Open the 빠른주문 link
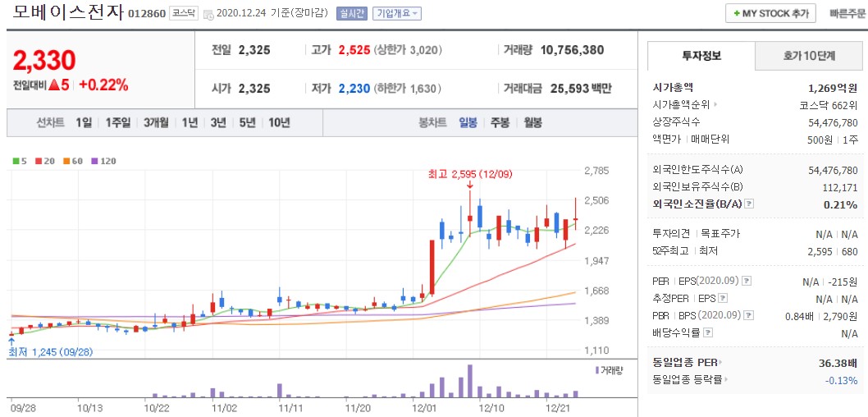Screen dimensions: 868x417 click(847, 14)
